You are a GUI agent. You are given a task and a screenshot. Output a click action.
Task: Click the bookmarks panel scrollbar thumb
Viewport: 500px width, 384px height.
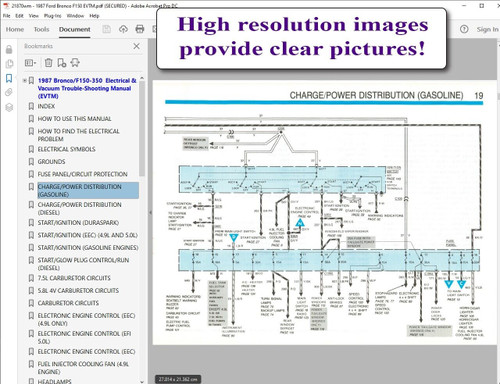click(142, 128)
